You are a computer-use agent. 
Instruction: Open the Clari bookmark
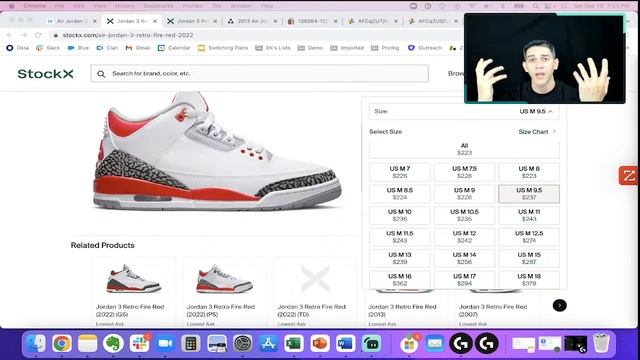click(107, 48)
